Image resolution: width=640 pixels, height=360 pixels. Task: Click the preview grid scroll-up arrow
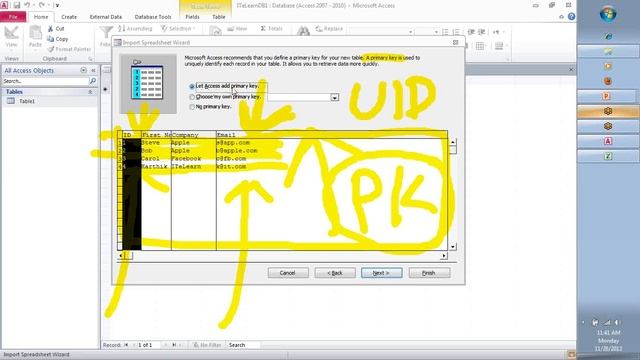[x=453, y=142]
